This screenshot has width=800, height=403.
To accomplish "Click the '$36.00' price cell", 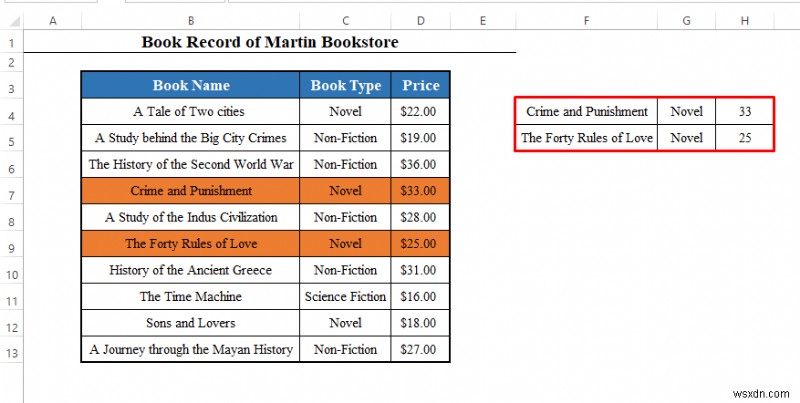I will (x=421, y=165).
